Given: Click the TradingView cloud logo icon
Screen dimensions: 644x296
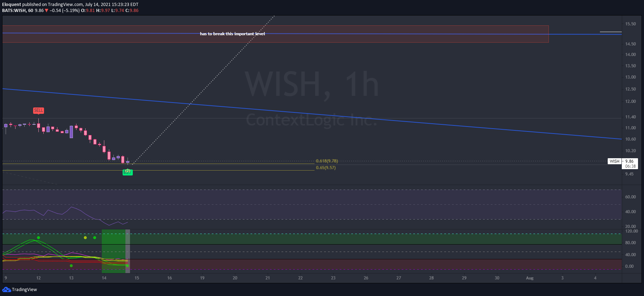Looking at the screenshot, I should 6,289.
